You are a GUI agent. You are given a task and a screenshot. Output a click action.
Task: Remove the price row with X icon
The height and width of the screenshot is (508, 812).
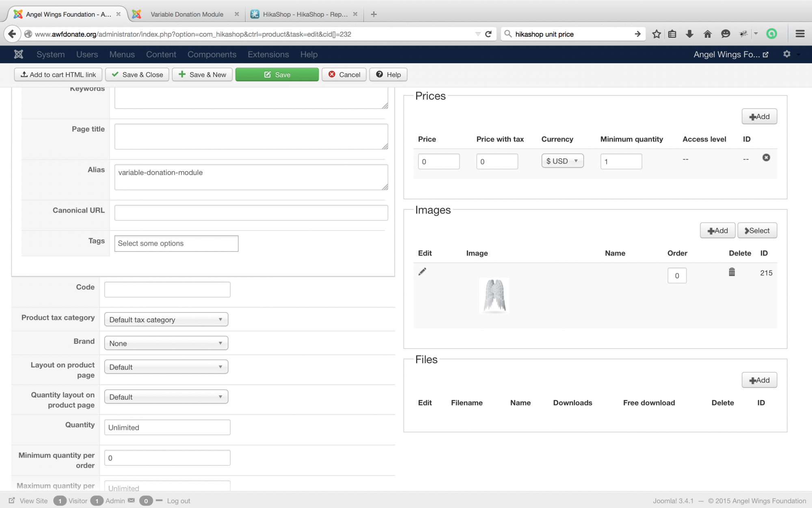pos(766,158)
